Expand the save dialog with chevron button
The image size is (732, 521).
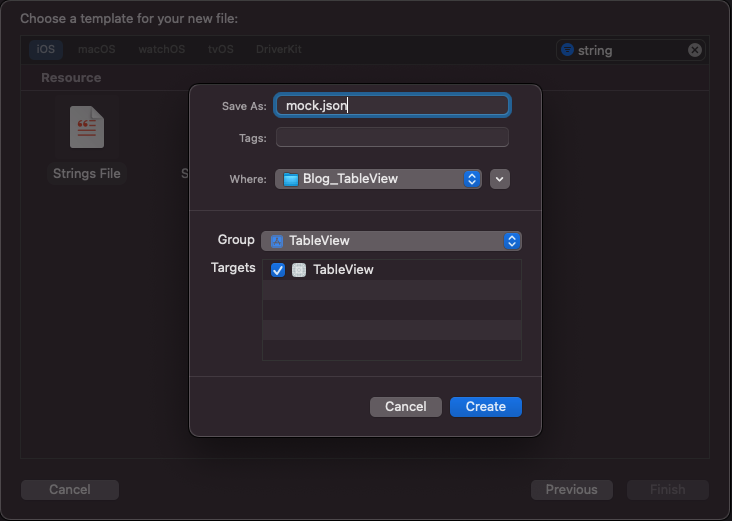click(500, 179)
